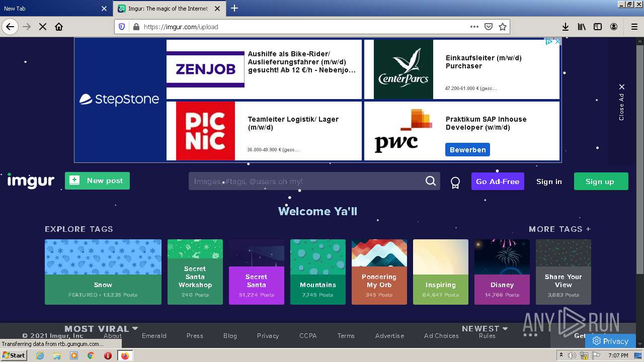The width and height of the screenshot is (644, 362).
Task: Open a new browser tab with plus
Action: tap(234, 8)
